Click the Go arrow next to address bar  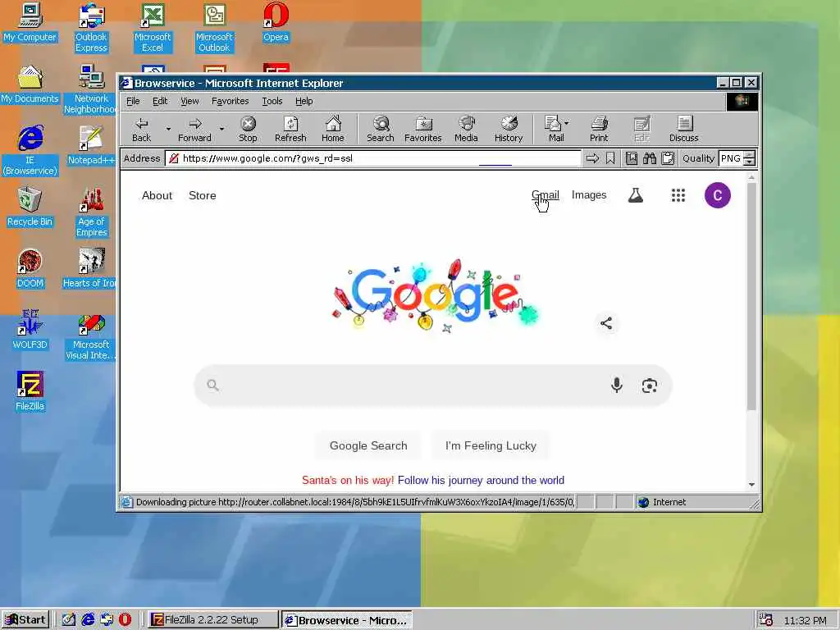tap(592, 158)
